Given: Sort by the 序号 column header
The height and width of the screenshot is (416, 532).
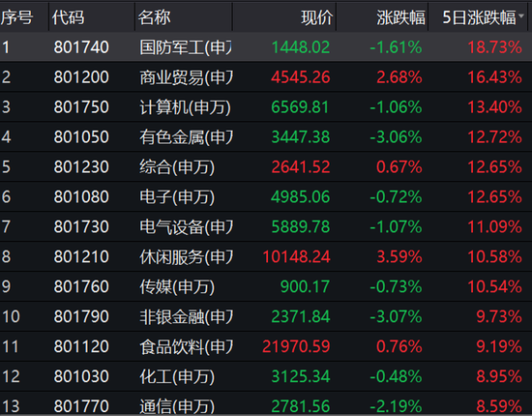Looking at the screenshot, I should [17, 17].
